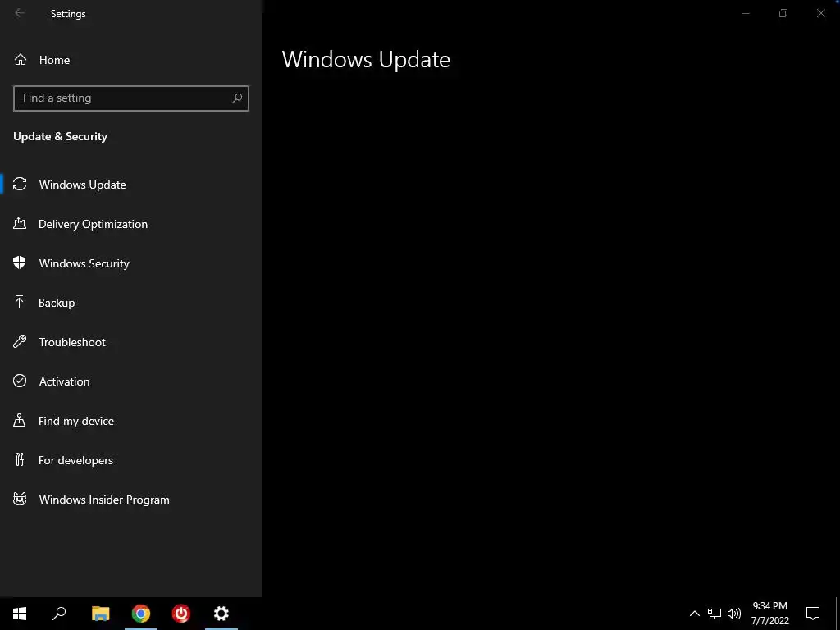Screen dimensions: 840x630
Task: Launch File Explorer from the taskbar
Action: [101, 614]
